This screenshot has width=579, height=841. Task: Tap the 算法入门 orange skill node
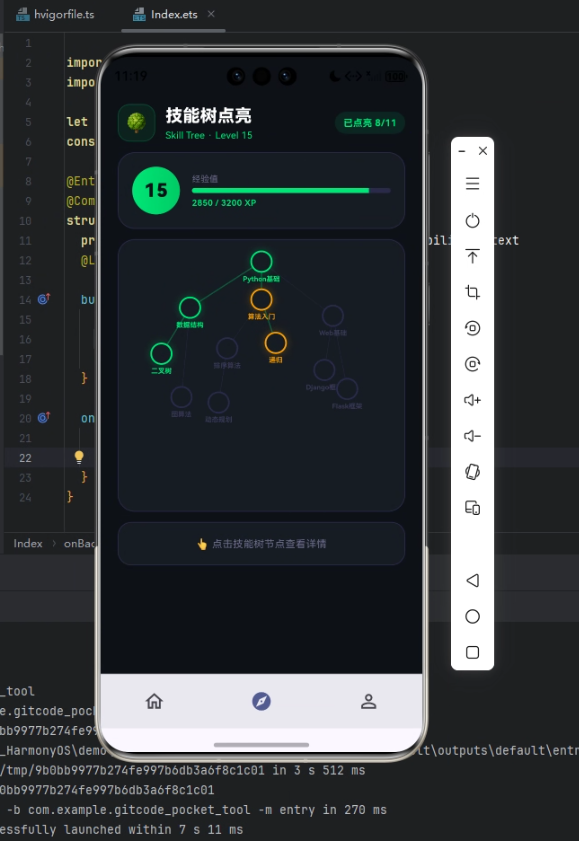(x=261, y=300)
